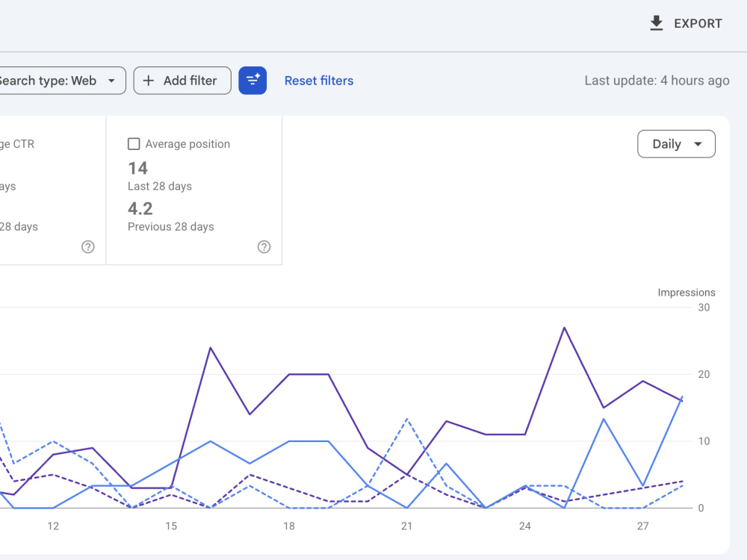Select the Average CTR metric card
The image size is (747, 560).
(x=53, y=190)
